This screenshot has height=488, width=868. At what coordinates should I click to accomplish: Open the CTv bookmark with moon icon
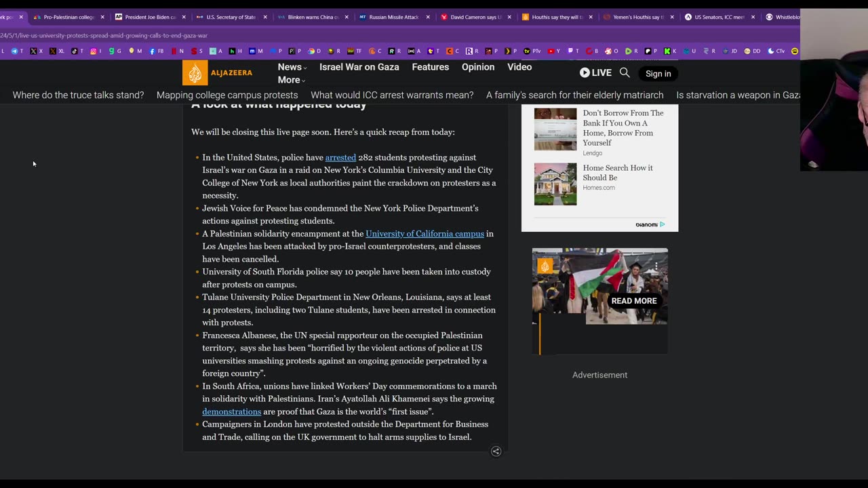pyautogui.click(x=776, y=51)
